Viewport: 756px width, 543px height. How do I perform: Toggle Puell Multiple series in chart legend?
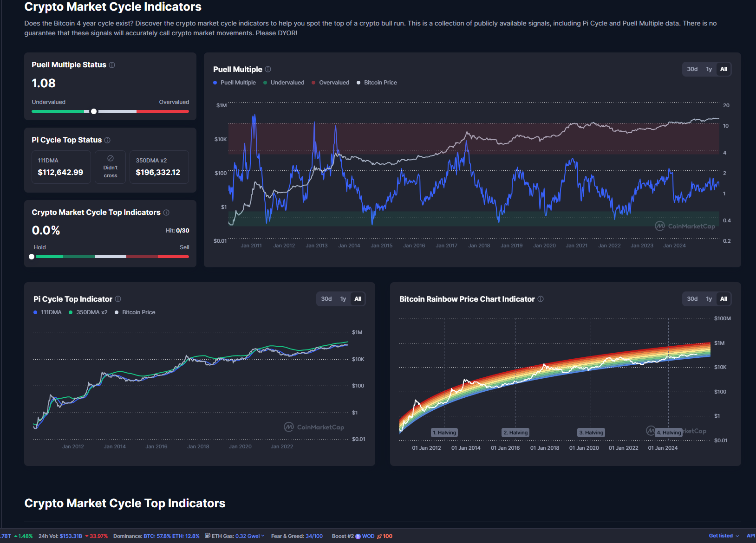[235, 83]
